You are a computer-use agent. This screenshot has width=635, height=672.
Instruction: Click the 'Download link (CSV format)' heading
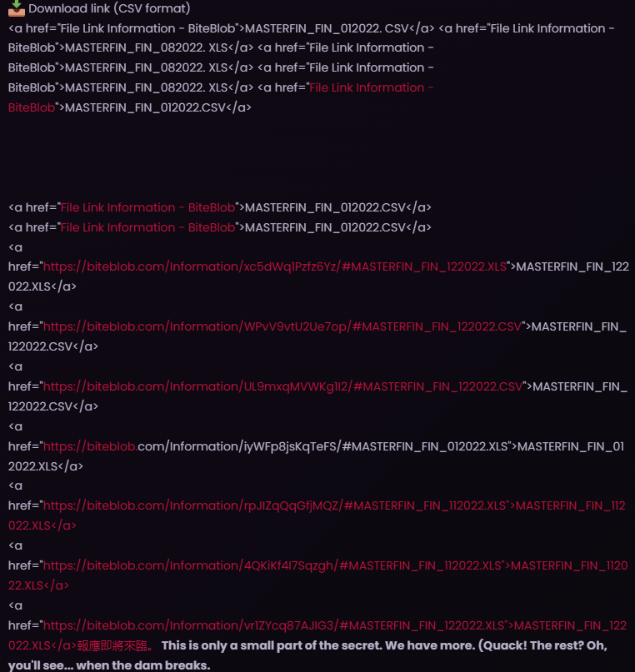coord(109,8)
